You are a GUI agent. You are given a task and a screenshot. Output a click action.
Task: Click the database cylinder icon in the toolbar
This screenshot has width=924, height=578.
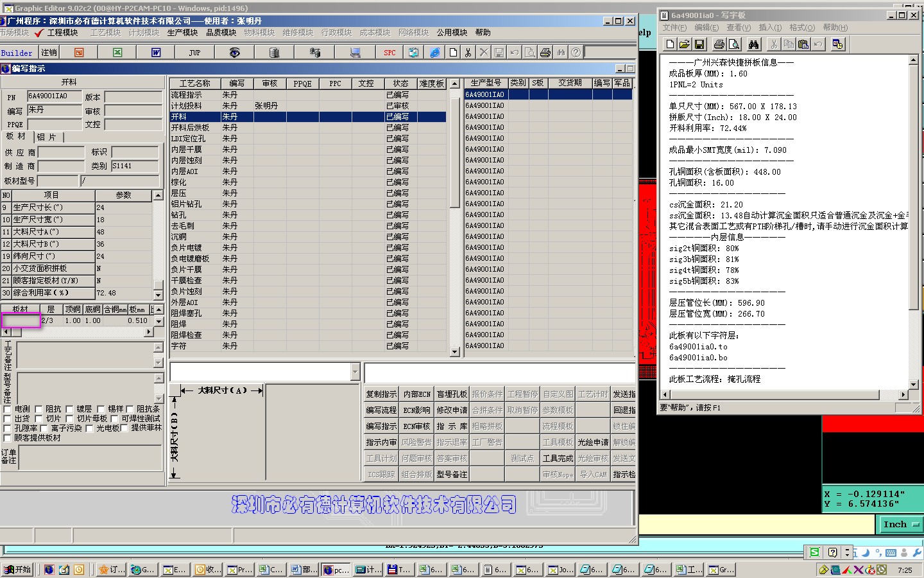coord(274,53)
